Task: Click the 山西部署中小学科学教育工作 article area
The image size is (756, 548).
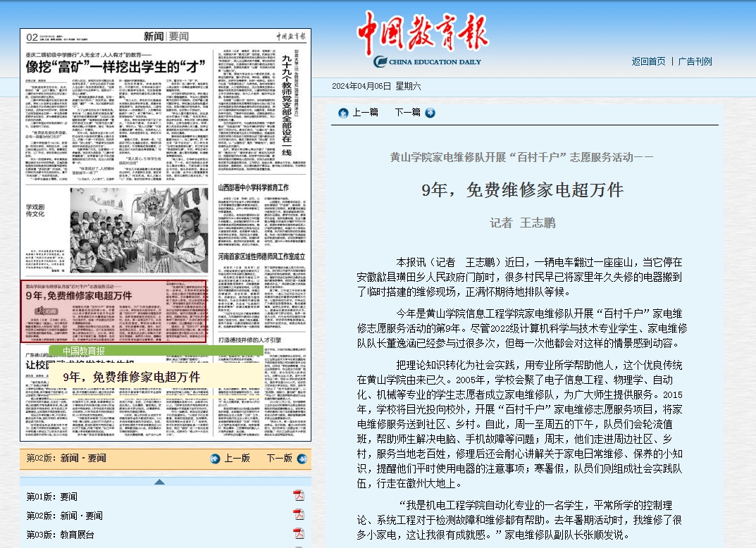Action: coord(262,216)
